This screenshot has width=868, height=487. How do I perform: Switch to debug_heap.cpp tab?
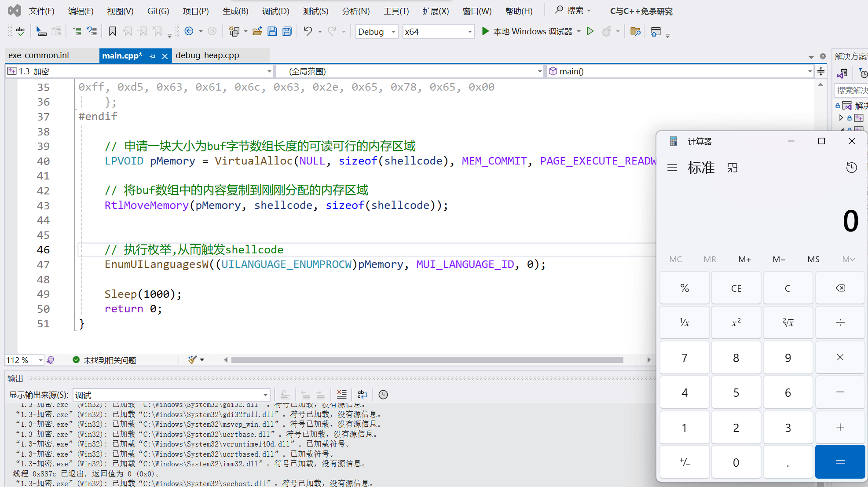pos(207,55)
